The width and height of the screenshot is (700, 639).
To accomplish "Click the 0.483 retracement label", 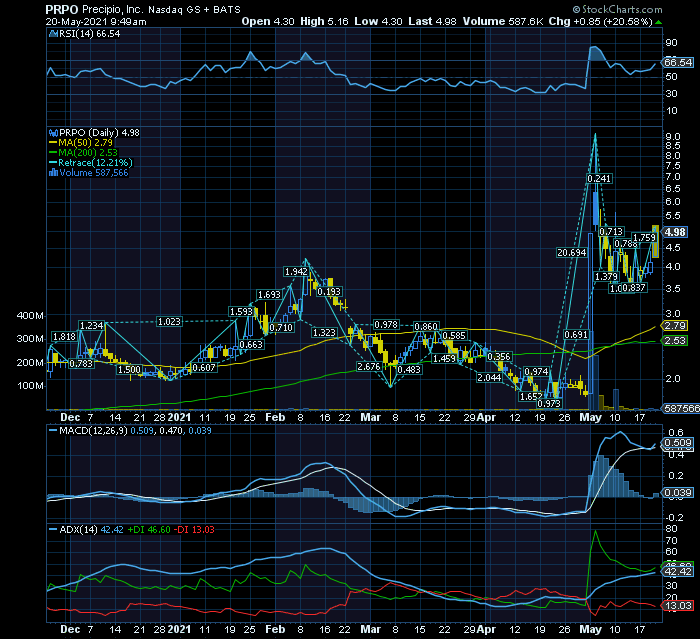I will click(409, 370).
